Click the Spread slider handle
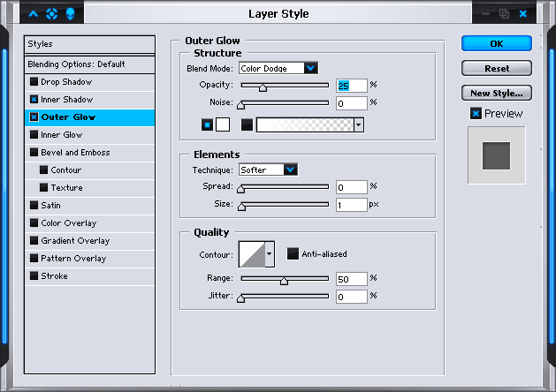Viewport: 556px width, 392px height. point(240,189)
